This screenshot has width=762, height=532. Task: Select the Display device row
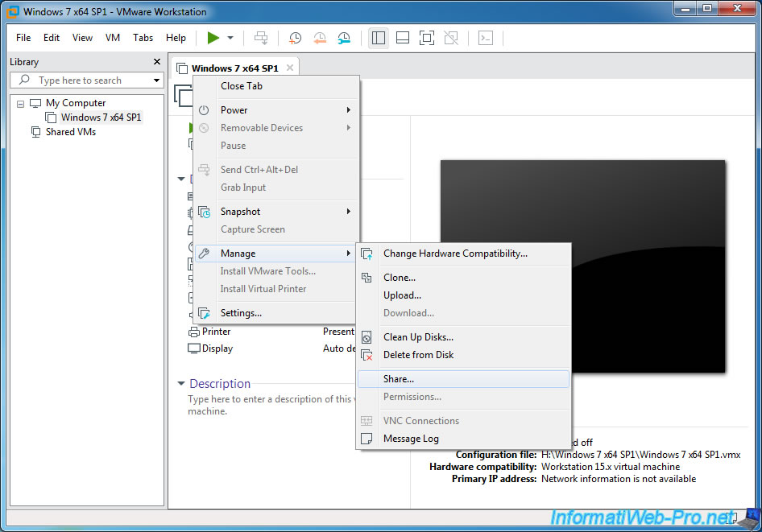click(271, 348)
